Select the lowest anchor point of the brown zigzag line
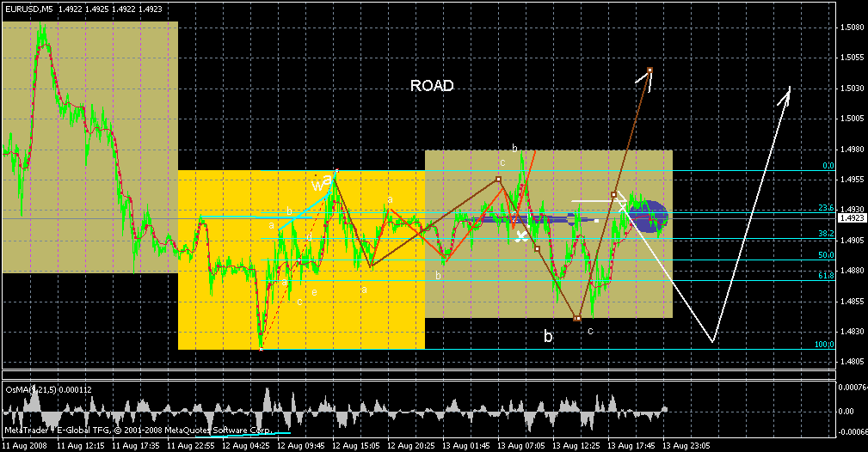The height and width of the screenshot is (452, 868). click(577, 318)
